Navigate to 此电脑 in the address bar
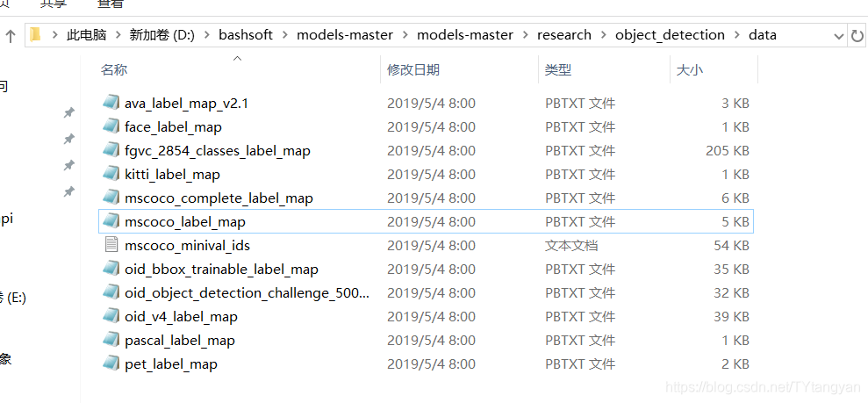The height and width of the screenshot is (403, 868). [x=86, y=35]
